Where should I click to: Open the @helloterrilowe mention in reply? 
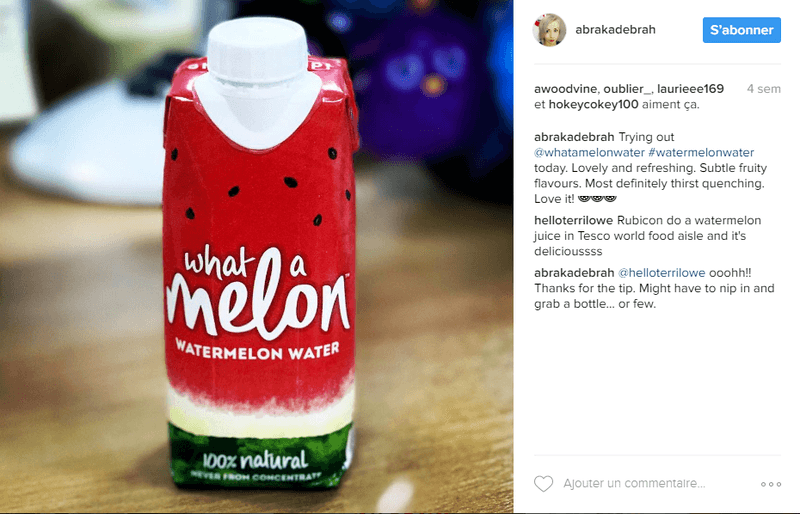click(x=661, y=273)
